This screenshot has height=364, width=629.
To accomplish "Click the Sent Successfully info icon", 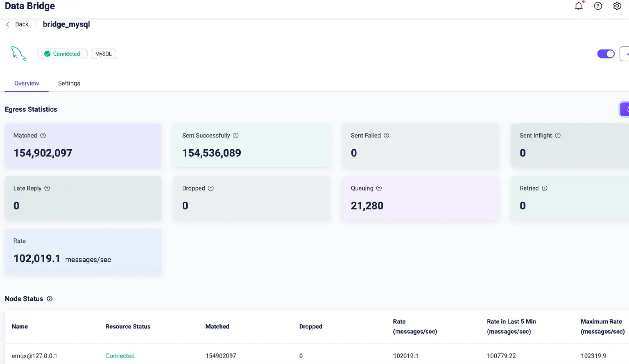I will 236,136.
